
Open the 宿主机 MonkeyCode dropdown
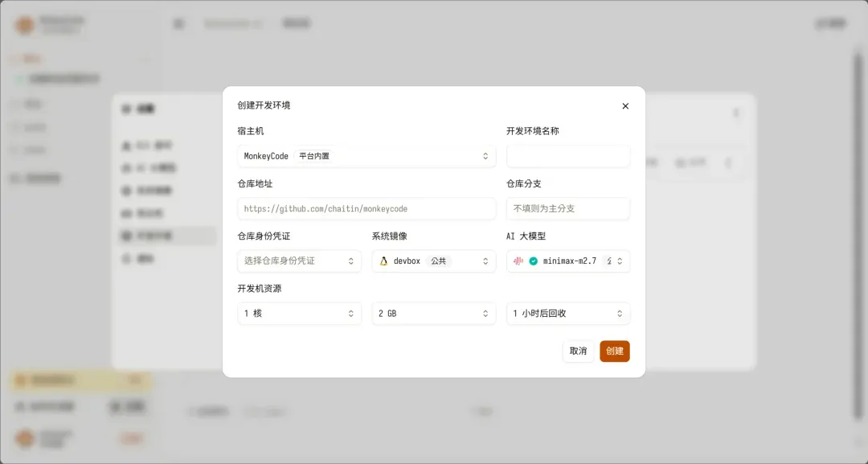(366, 156)
